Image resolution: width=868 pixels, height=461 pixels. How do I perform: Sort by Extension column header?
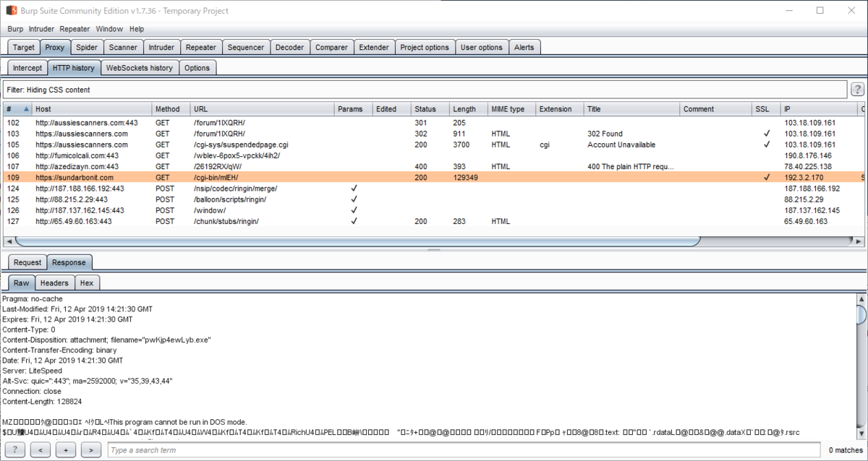point(560,109)
